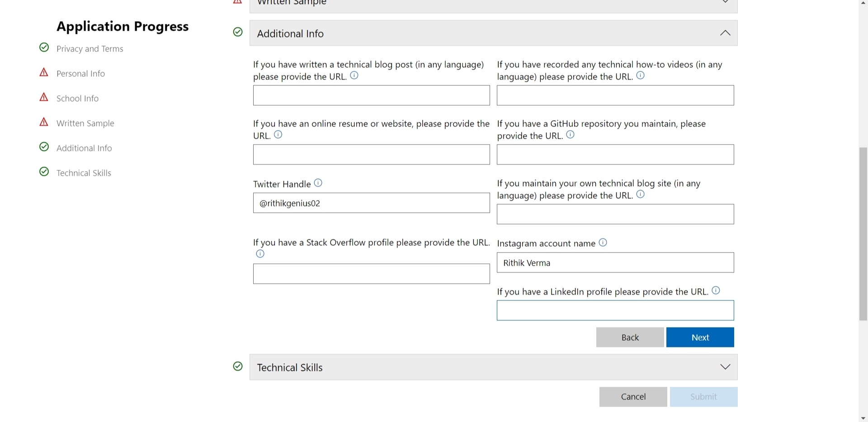Collapse the Additional Info section
This screenshot has height=422, width=868.
point(725,33)
